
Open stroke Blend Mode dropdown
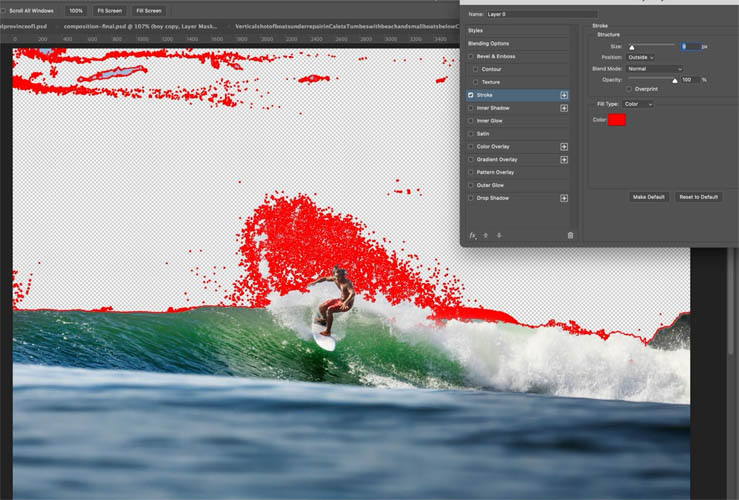pyautogui.click(x=654, y=69)
